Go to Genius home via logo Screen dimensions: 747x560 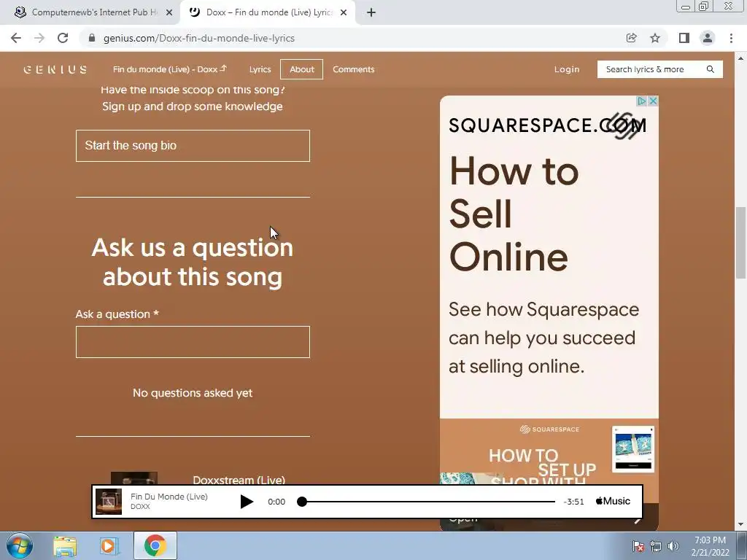tap(55, 69)
